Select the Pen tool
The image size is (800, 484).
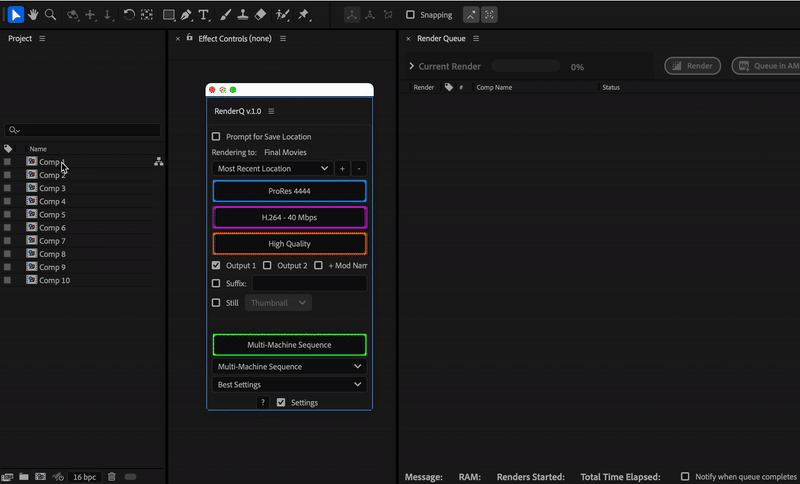pos(186,15)
